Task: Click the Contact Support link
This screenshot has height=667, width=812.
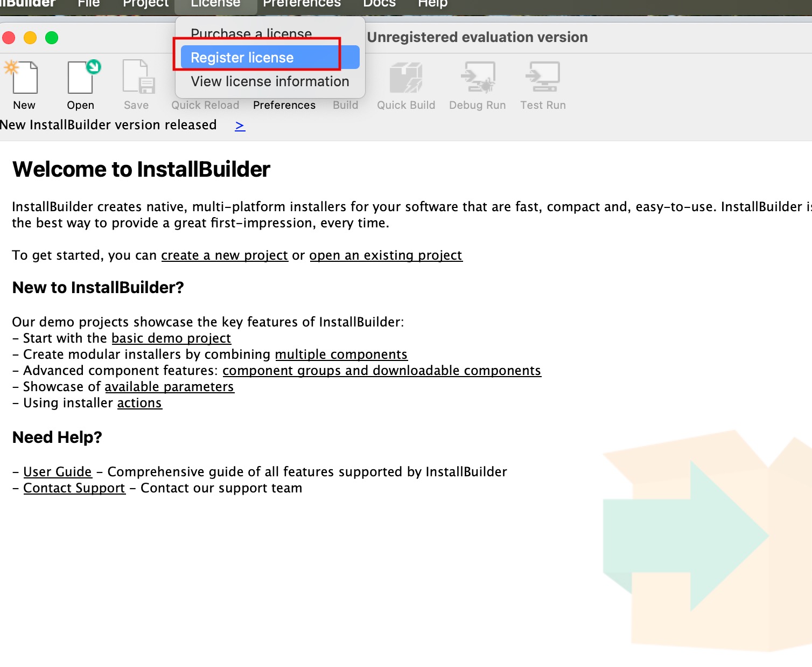Action: [74, 488]
